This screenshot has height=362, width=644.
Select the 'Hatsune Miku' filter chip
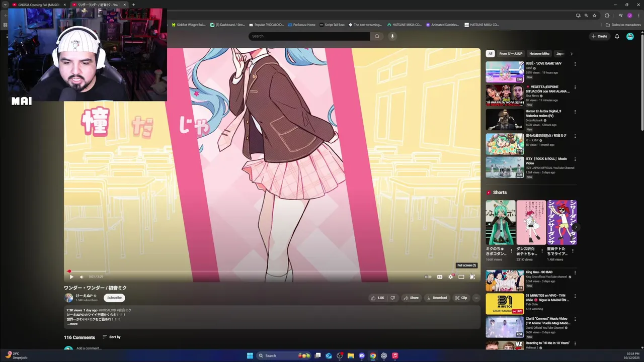click(x=539, y=53)
